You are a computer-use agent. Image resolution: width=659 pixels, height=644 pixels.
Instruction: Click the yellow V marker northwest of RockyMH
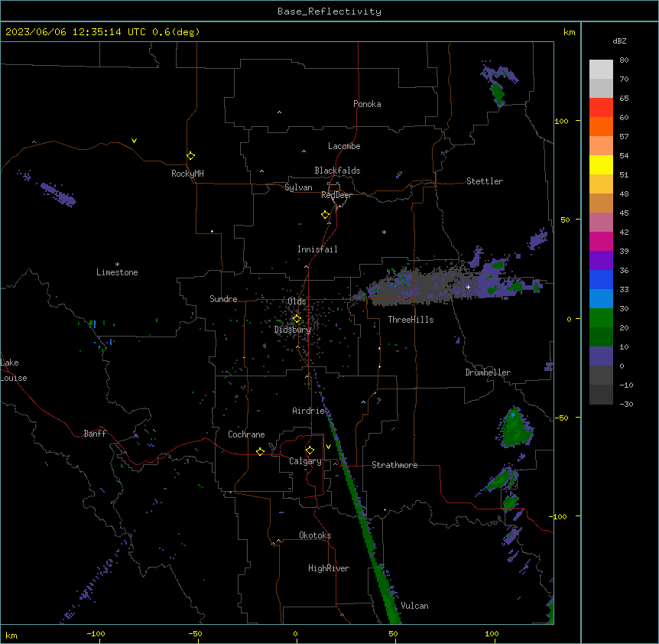tap(134, 141)
